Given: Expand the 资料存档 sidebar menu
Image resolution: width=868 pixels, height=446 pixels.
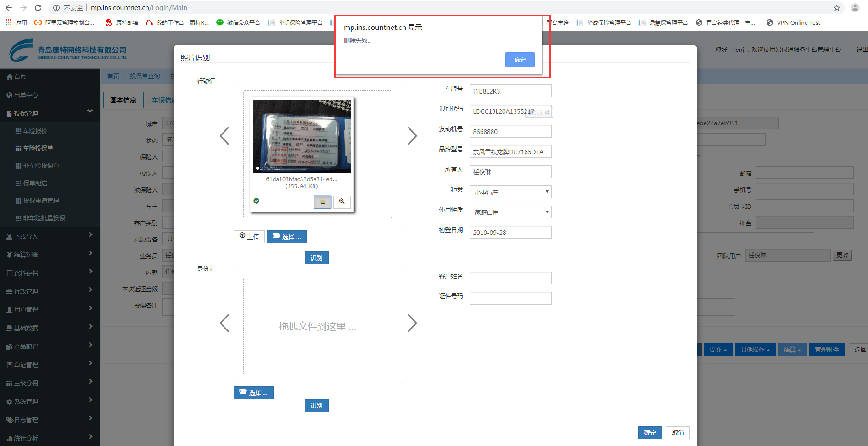Looking at the screenshot, I should [50, 273].
